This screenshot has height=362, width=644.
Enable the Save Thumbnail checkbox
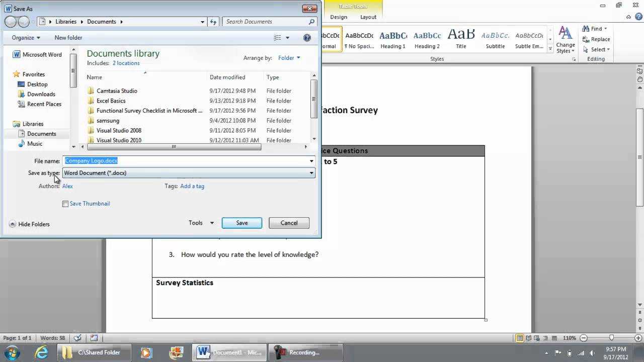click(65, 204)
